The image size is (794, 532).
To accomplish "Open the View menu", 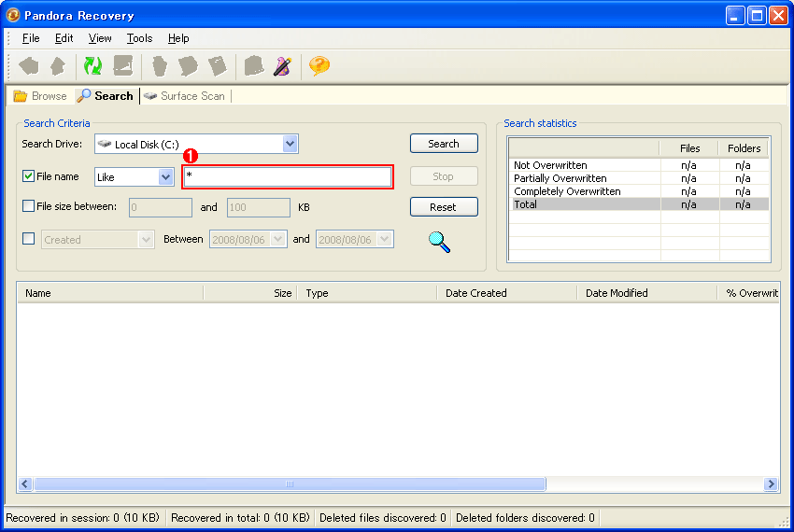I will click(x=100, y=38).
